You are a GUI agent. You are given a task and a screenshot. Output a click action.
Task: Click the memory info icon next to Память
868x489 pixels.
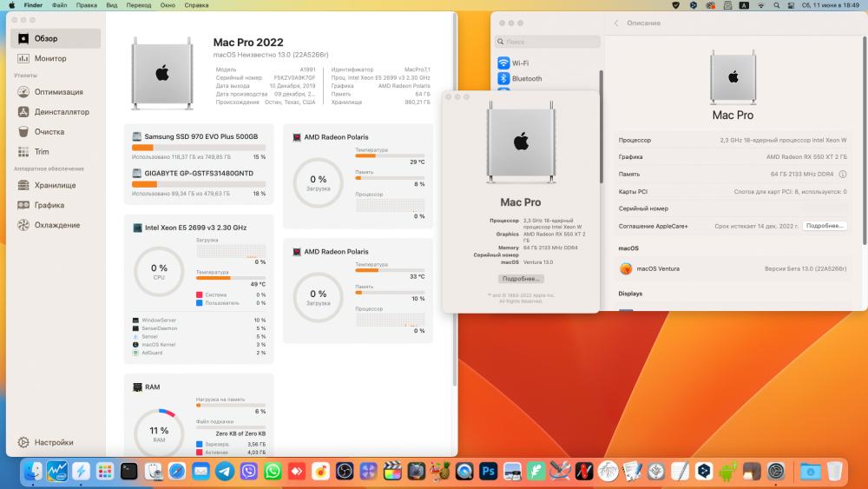843,174
